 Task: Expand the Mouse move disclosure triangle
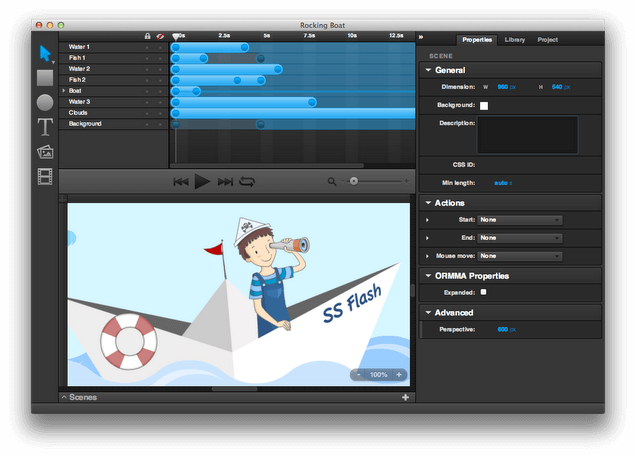[x=427, y=256]
